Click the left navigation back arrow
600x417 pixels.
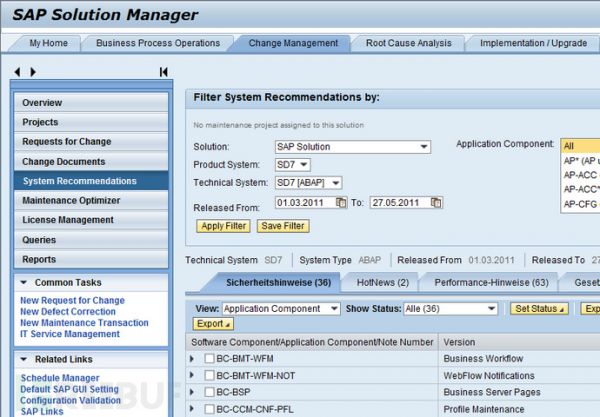click(x=19, y=72)
